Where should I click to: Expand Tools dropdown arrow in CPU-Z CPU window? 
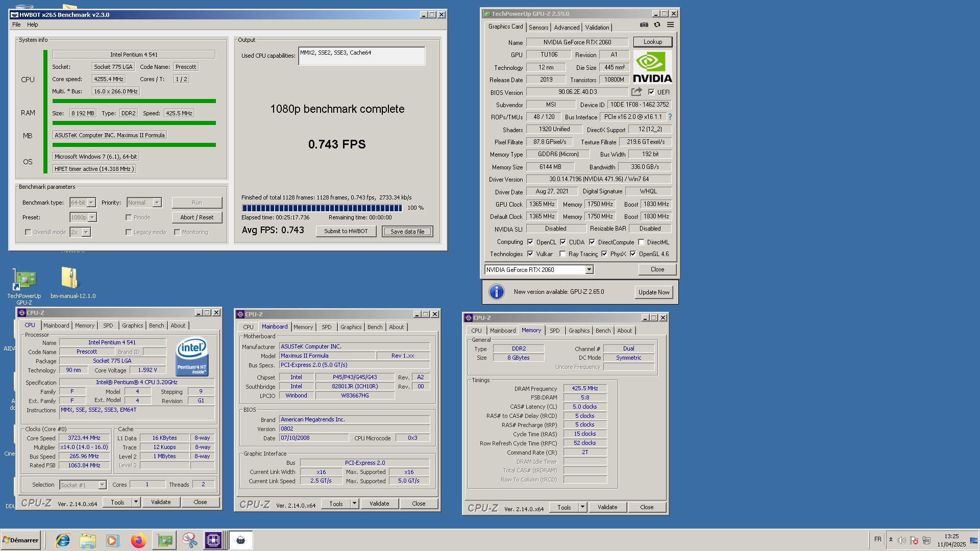(x=136, y=502)
